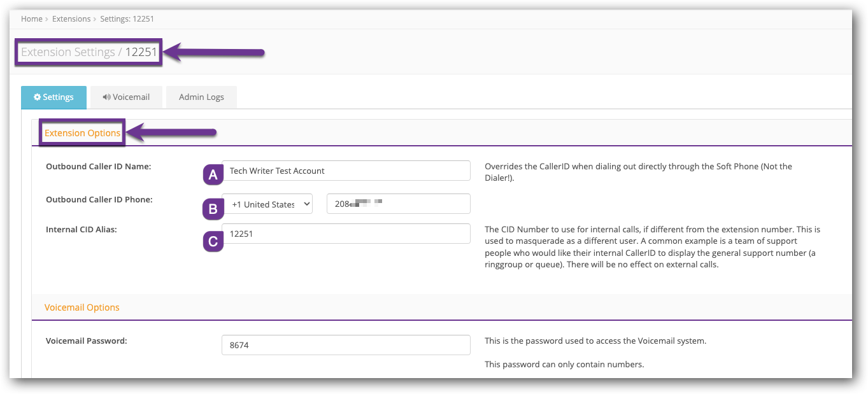
Task: Open the Admin Logs tab
Action: [201, 97]
